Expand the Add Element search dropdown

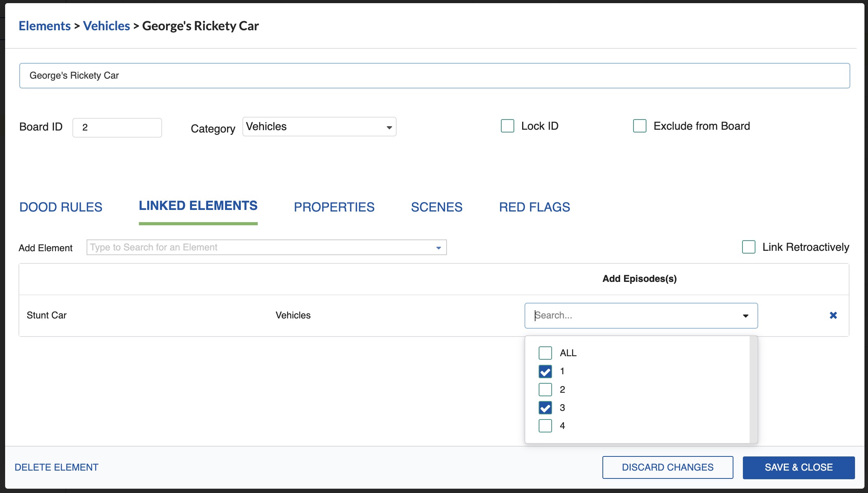point(438,248)
